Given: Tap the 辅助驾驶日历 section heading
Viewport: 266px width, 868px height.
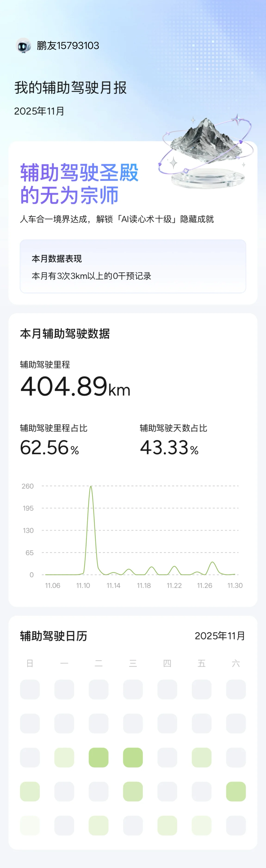Looking at the screenshot, I should click(53, 636).
